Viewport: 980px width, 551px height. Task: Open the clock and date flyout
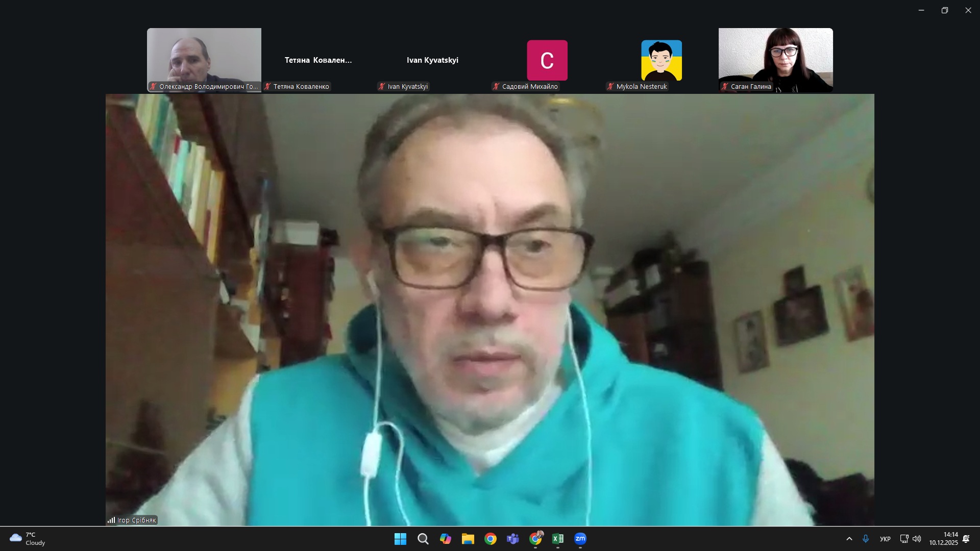[x=943, y=539]
